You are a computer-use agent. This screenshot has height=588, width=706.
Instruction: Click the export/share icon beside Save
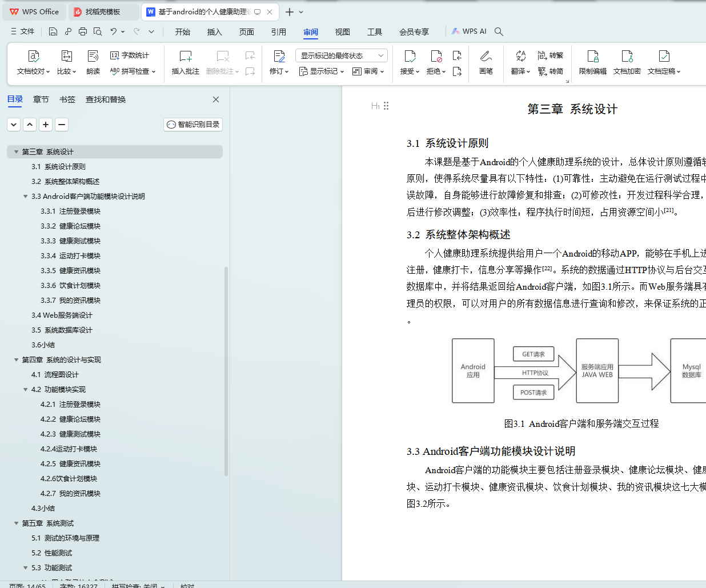(68, 31)
